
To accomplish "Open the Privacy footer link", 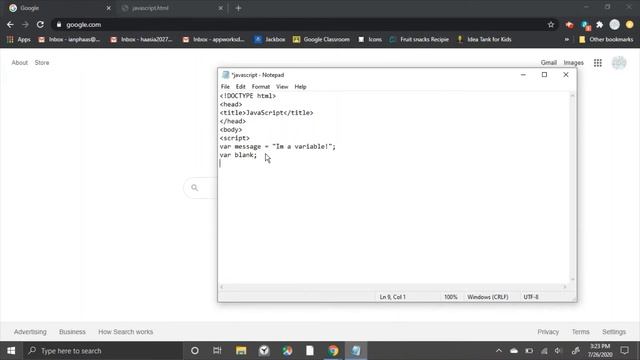I will pos(548,332).
